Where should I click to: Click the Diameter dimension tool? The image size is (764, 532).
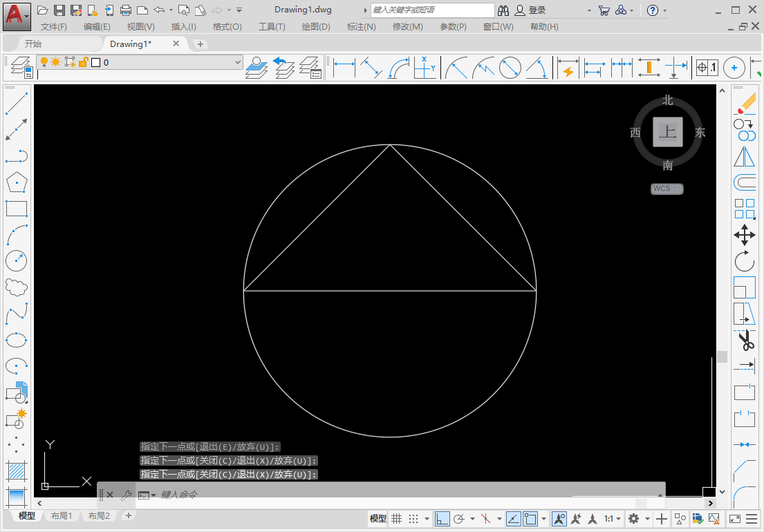[x=510, y=68]
